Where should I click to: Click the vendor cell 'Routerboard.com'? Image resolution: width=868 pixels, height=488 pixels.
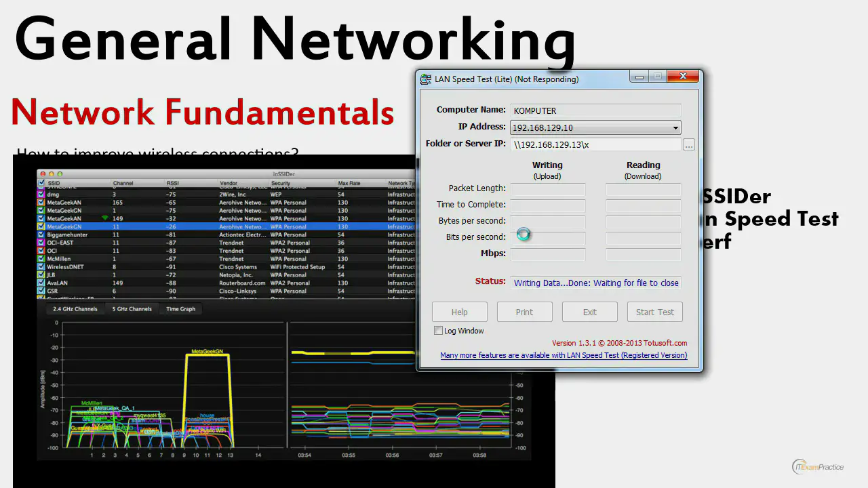pyautogui.click(x=242, y=283)
